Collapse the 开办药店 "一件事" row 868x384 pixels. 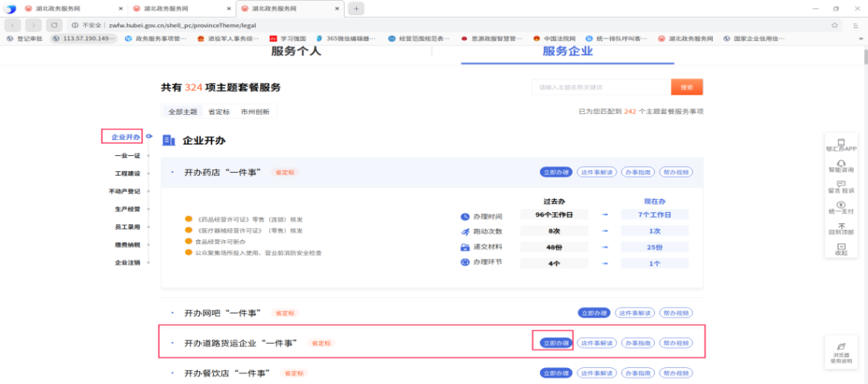[432, 172]
